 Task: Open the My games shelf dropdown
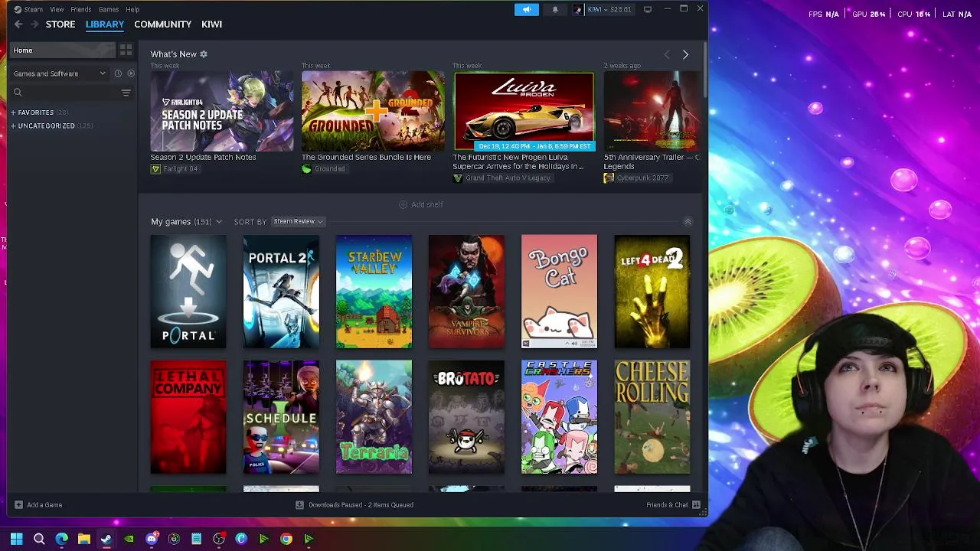click(186, 222)
